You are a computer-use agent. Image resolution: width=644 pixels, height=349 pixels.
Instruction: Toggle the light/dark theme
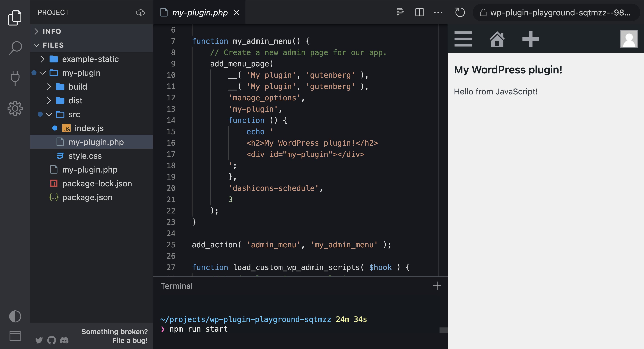15,316
